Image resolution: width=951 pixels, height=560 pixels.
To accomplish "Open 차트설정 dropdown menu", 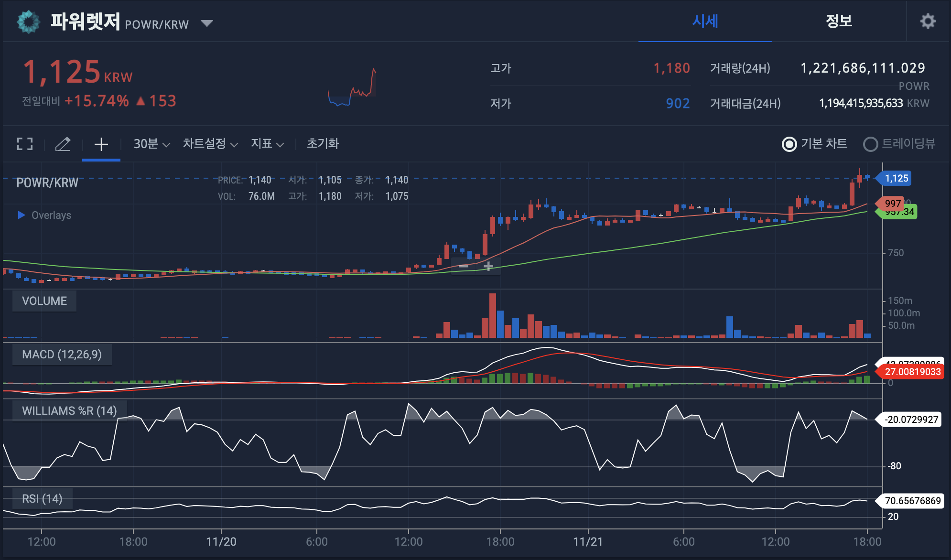I will (210, 144).
